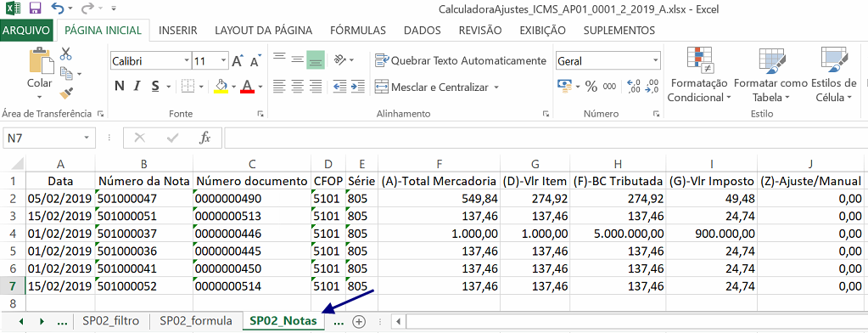Open the font size dropdown
Screen dimensions: 868x333
(x=224, y=61)
